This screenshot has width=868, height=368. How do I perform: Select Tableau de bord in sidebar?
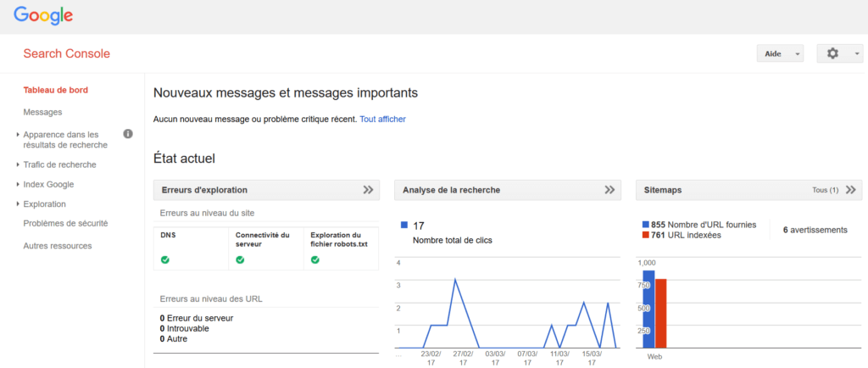(56, 90)
